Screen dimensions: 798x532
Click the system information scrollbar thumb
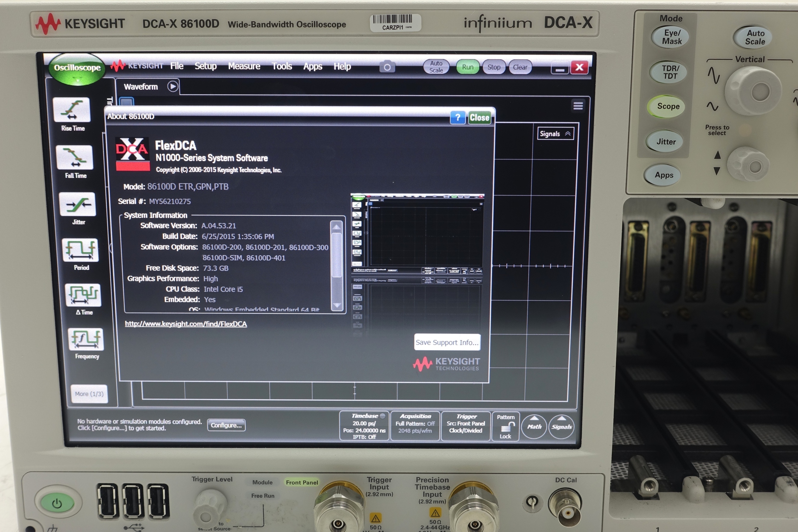(x=336, y=255)
